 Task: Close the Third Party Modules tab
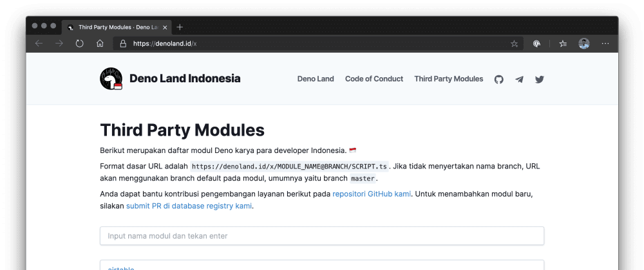(165, 28)
